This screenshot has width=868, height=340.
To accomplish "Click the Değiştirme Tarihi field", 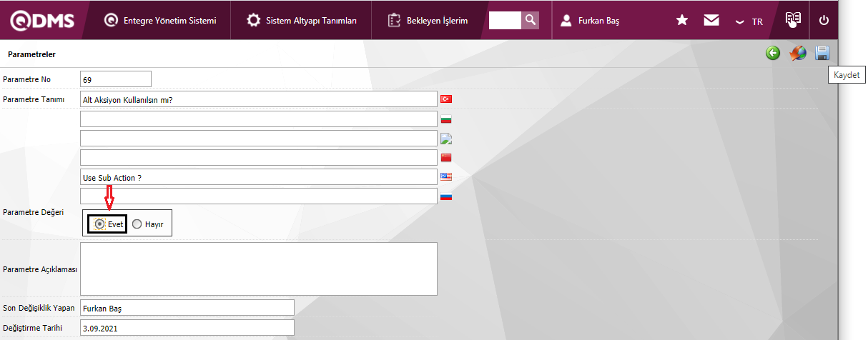I will (187, 327).
